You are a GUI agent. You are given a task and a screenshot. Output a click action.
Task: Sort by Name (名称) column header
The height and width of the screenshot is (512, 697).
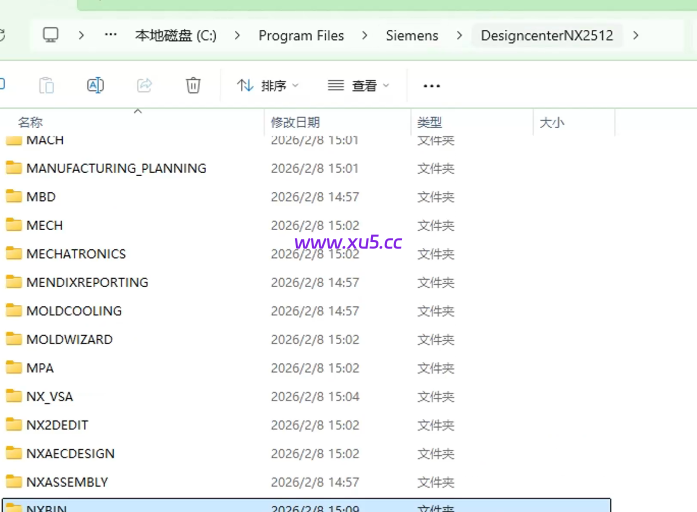point(30,122)
